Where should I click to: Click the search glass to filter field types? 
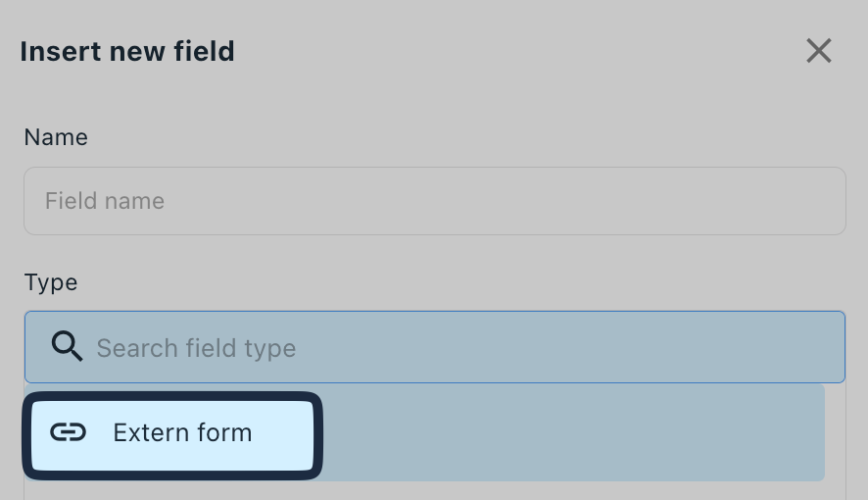click(x=67, y=347)
